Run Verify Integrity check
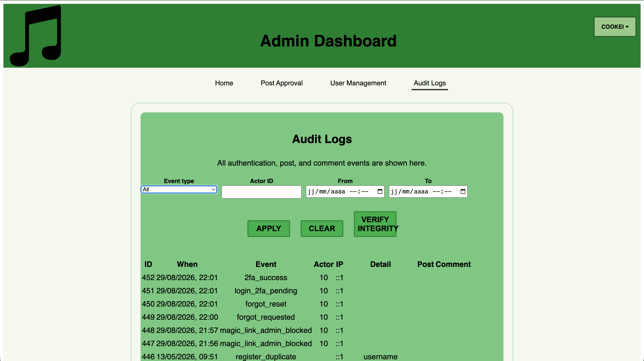 coord(375,224)
